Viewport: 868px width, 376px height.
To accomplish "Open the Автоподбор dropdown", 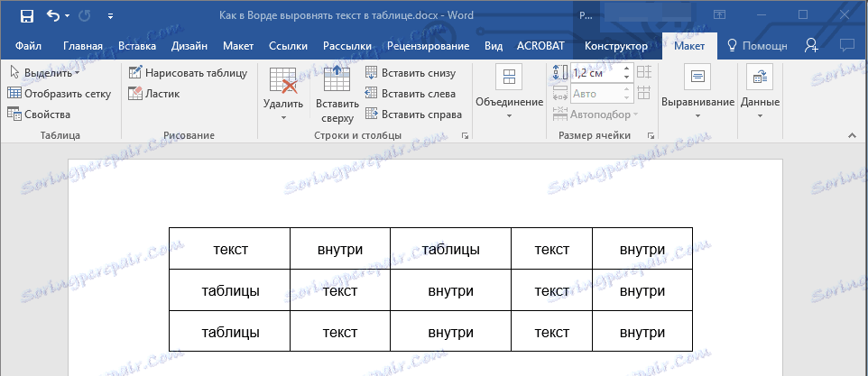I will point(596,115).
